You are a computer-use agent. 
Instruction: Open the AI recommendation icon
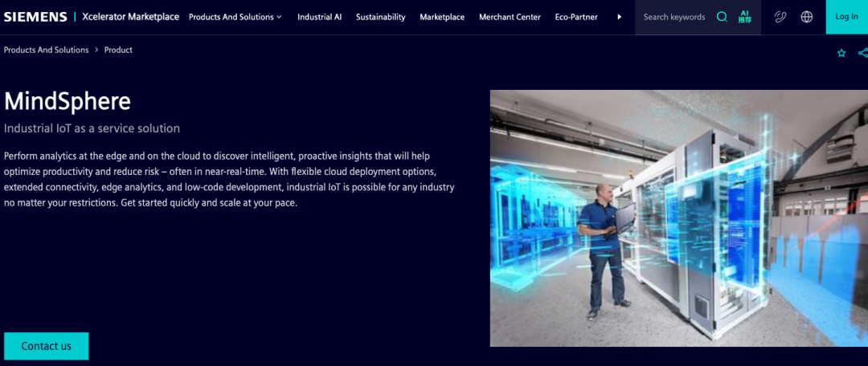[744, 17]
